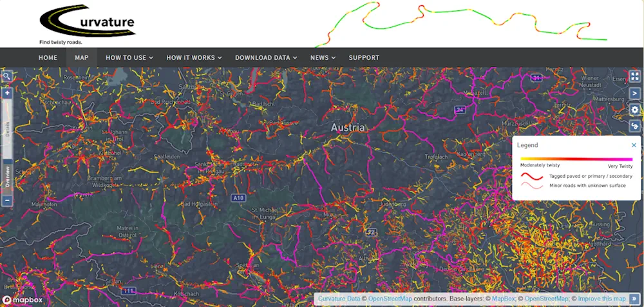Collapse attribution with double-arrow button

click(634, 299)
